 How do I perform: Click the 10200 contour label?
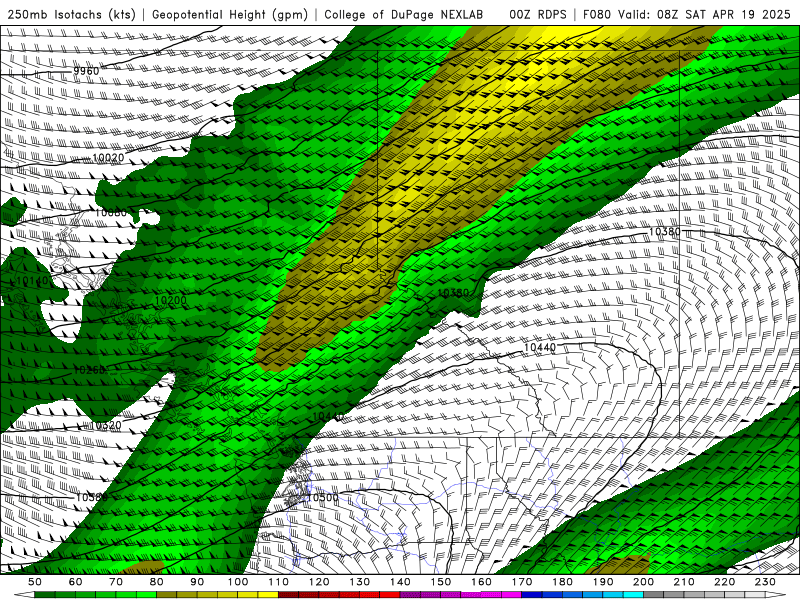[170, 301]
